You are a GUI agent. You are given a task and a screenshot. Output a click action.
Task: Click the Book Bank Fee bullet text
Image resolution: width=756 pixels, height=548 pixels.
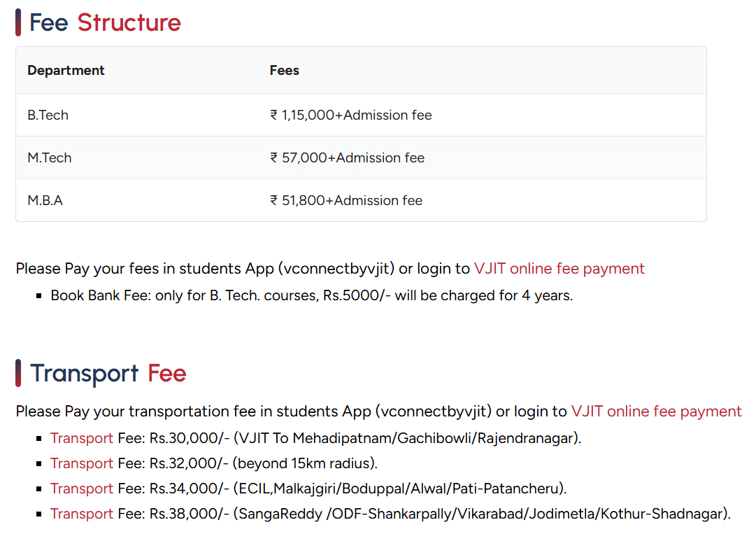311,296
